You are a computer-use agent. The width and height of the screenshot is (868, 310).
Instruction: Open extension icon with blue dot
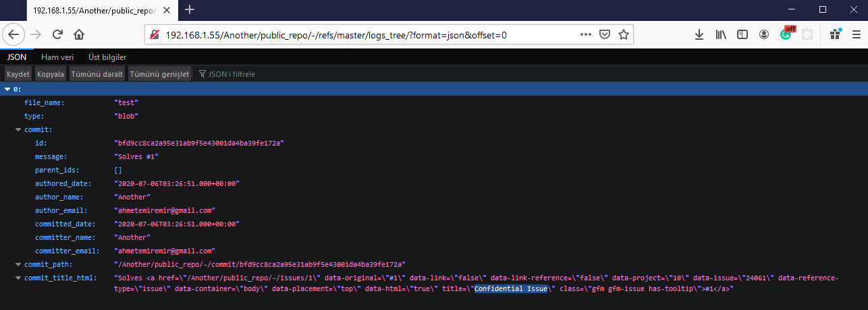(x=836, y=34)
